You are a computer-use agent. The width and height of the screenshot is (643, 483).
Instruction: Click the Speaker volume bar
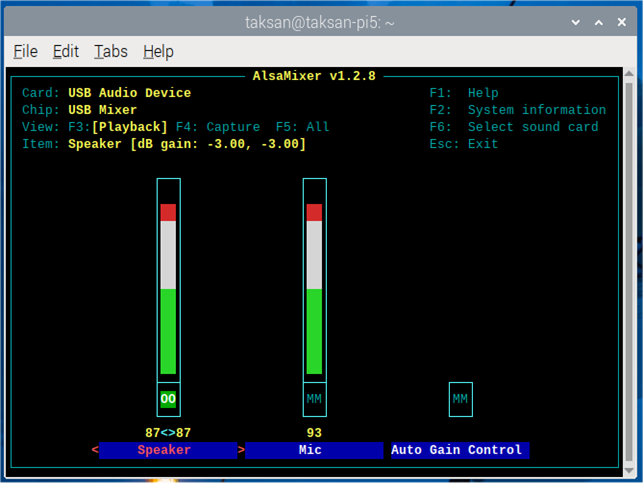tap(168, 290)
